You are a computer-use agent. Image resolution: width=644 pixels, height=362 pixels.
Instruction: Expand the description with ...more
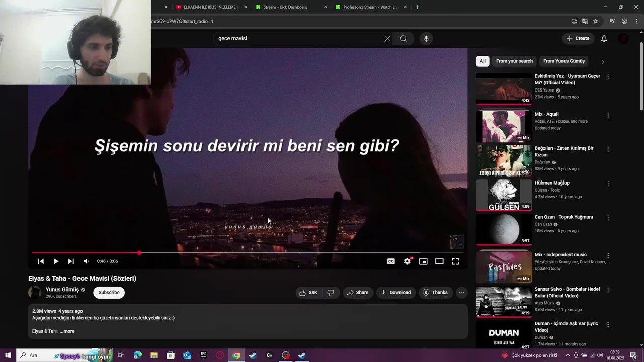pos(67,331)
